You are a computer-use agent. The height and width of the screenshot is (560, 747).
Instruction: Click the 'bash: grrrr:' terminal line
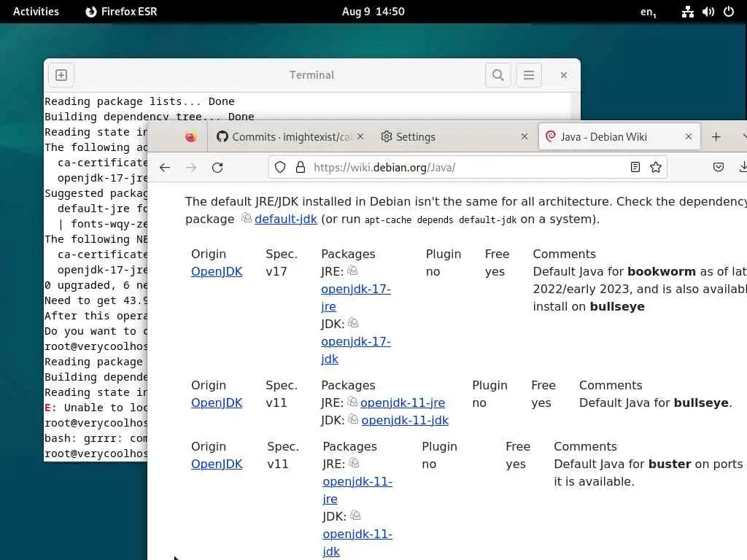[96, 438]
